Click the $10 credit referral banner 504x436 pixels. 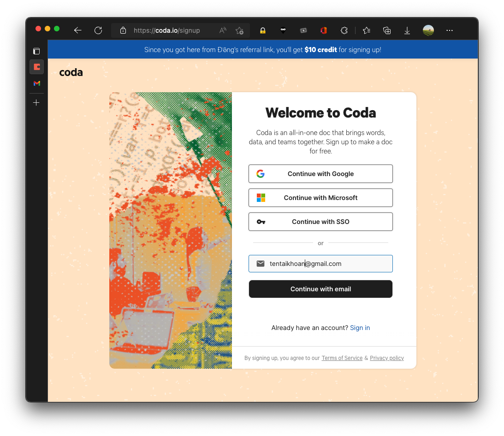tap(263, 49)
